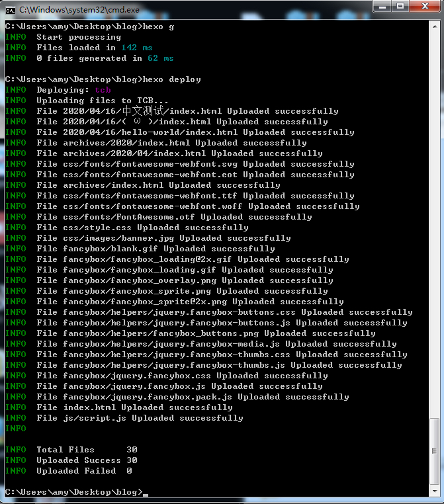444x504 pixels.
Task: Click the purple 'tcb' deployer name
Action: click(x=103, y=90)
